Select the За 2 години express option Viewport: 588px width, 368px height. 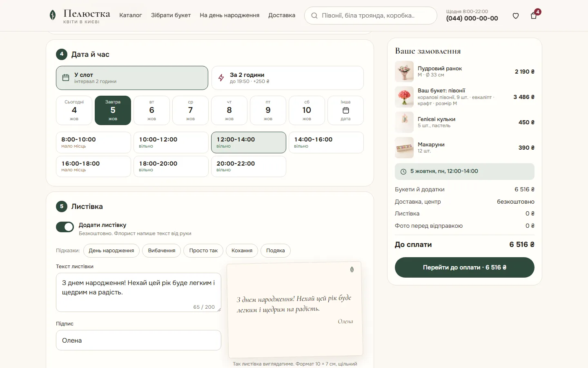287,78
